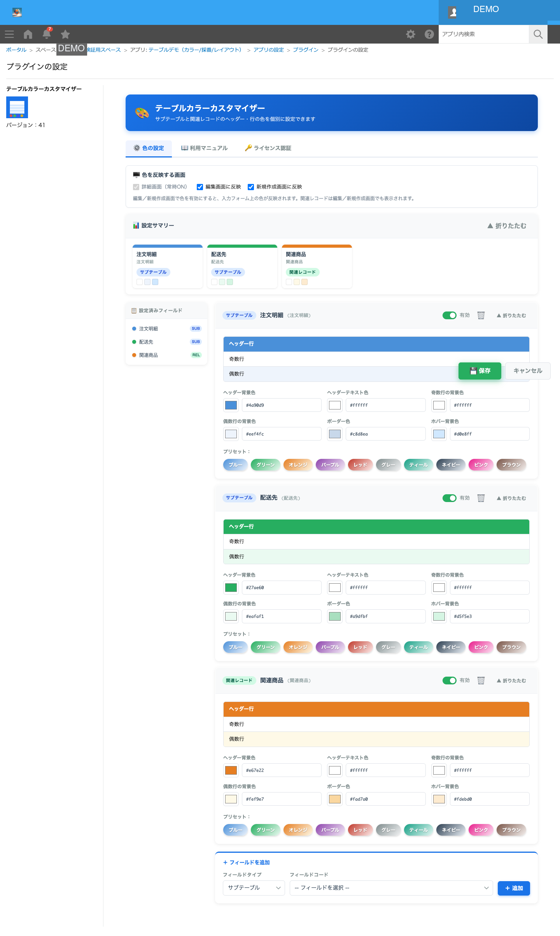Open the home icon in toolbar
The width and height of the screenshot is (560, 936).
click(28, 34)
